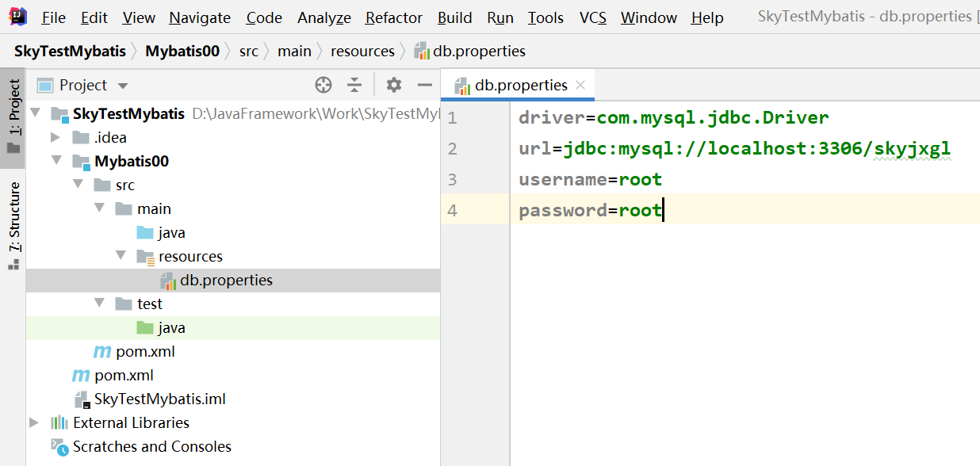
Task: Open the Navigate menu
Action: coord(200,17)
